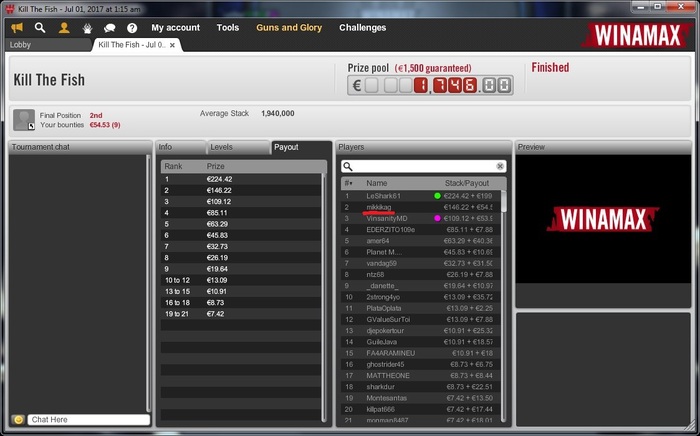Click the Prize column header
This screenshot has width=700, height=436.
[x=215, y=166]
